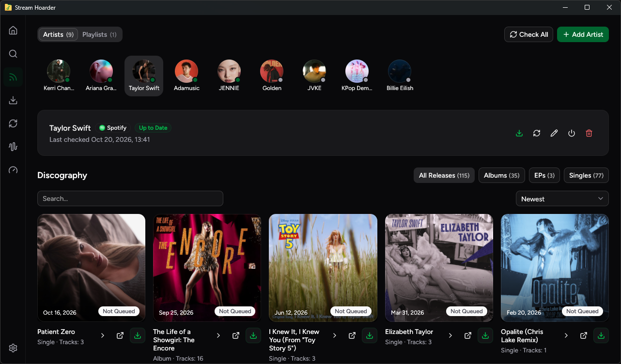Download Opalite (Chris Lake Remix)

tap(601, 335)
